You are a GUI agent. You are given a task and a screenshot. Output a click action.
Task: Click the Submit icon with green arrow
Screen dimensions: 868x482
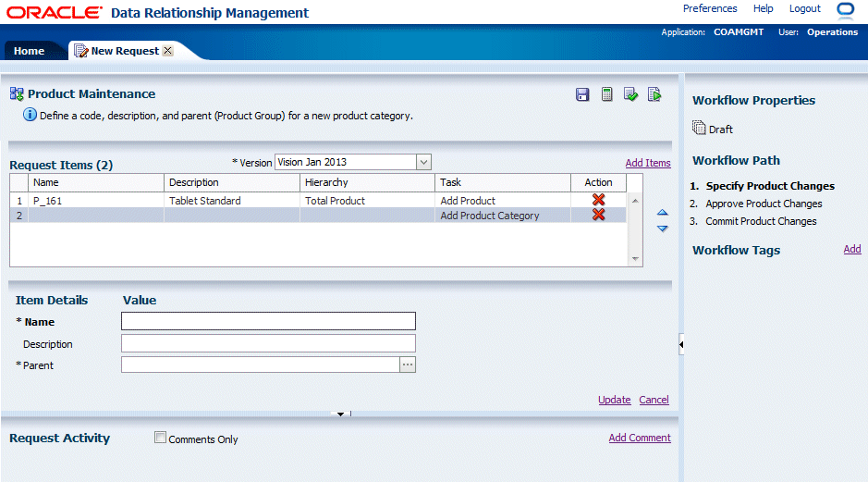(654, 94)
